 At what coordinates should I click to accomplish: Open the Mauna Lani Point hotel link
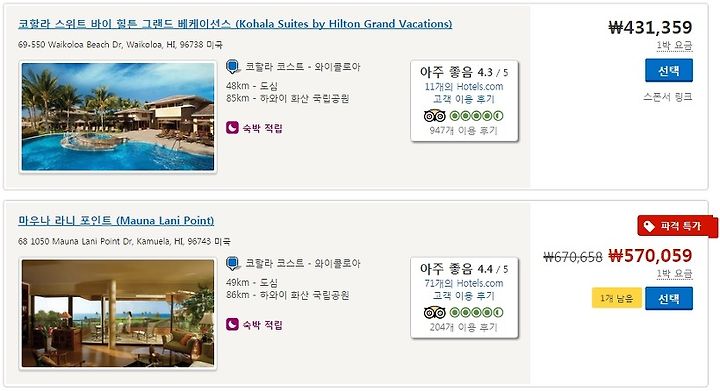tap(116, 221)
